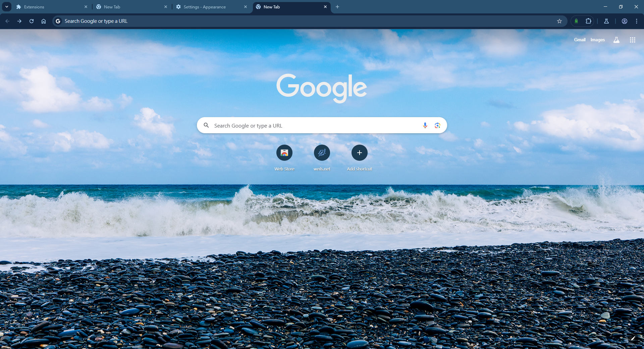644x349 pixels.
Task: Open the Images link
Action: (x=597, y=40)
